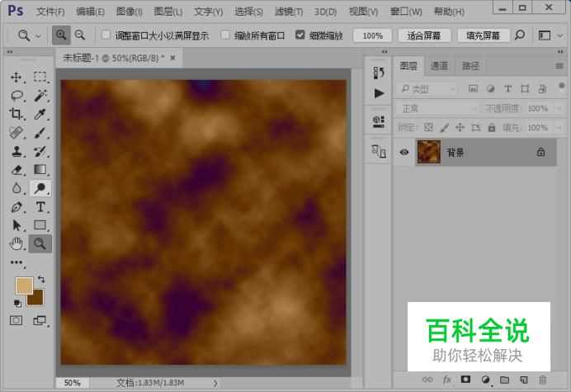Select the Healing Brush tool
Screen dimensions: 571x392
click(x=16, y=133)
